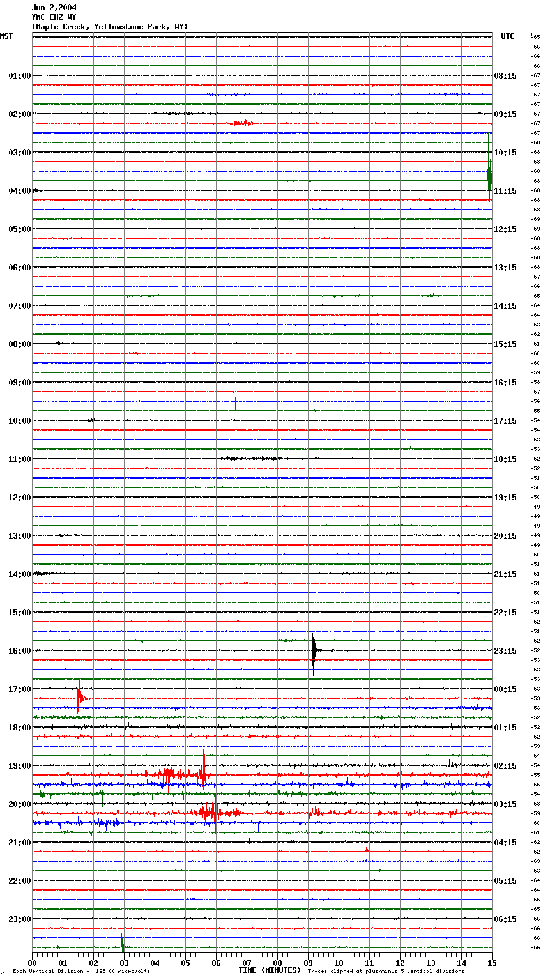Click the '00' minute axis tick label

point(33,963)
